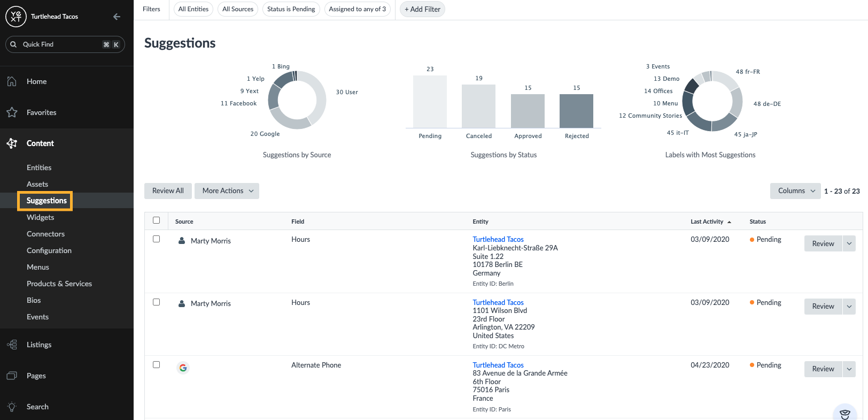Click the '30 User' donut chart label

point(347,92)
